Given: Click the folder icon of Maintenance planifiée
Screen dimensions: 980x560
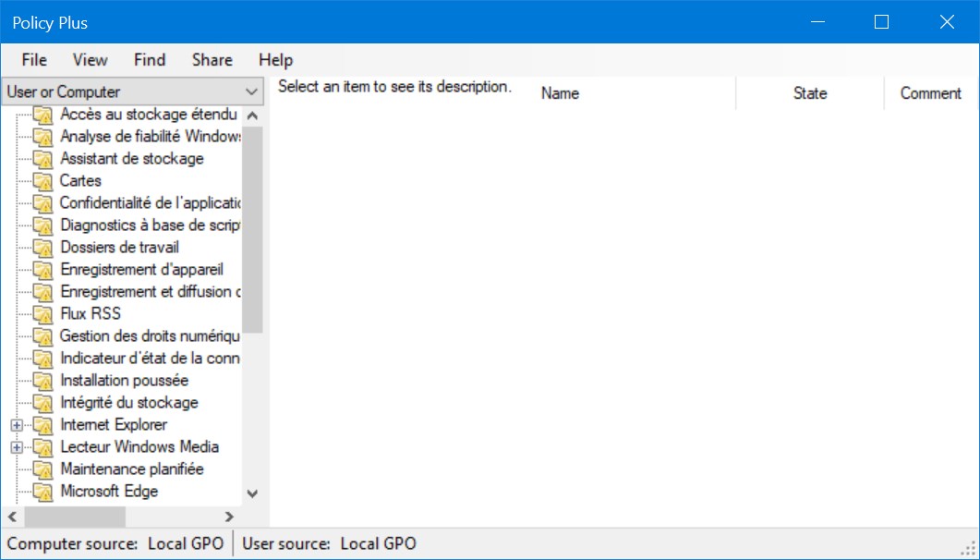Looking at the screenshot, I should click(x=42, y=470).
